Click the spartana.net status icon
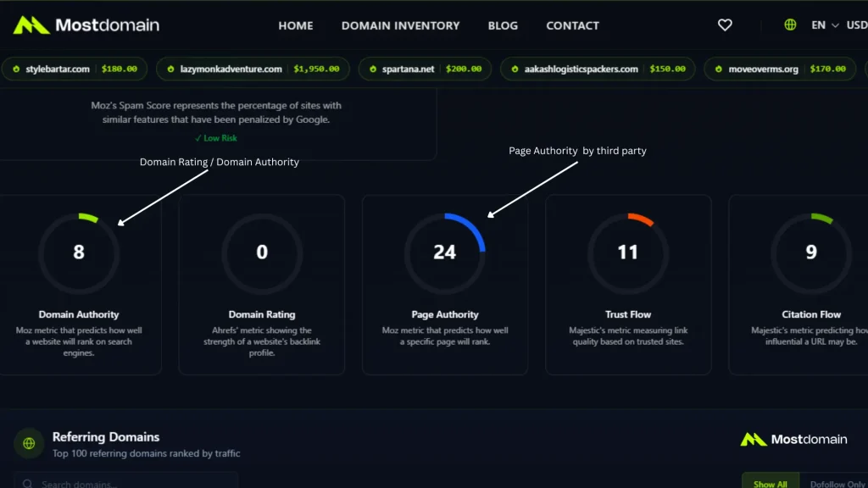Screen dimensions: 868x488 tap(373, 69)
